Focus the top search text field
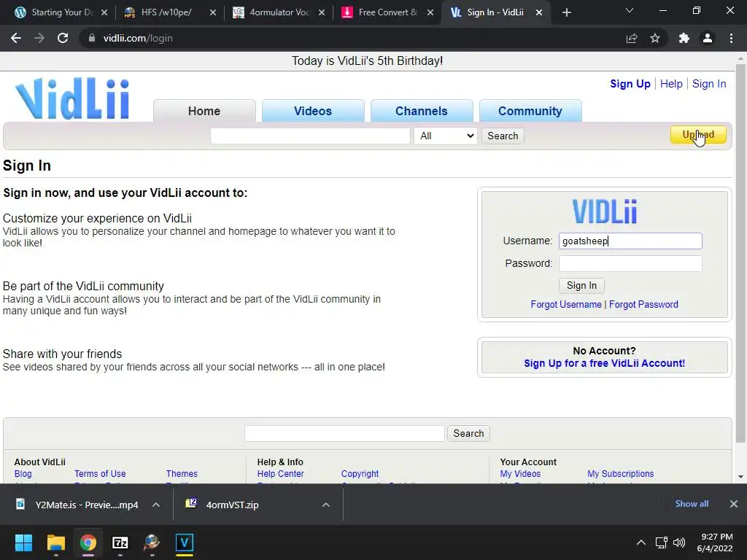This screenshot has height=560, width=747. 310,136
